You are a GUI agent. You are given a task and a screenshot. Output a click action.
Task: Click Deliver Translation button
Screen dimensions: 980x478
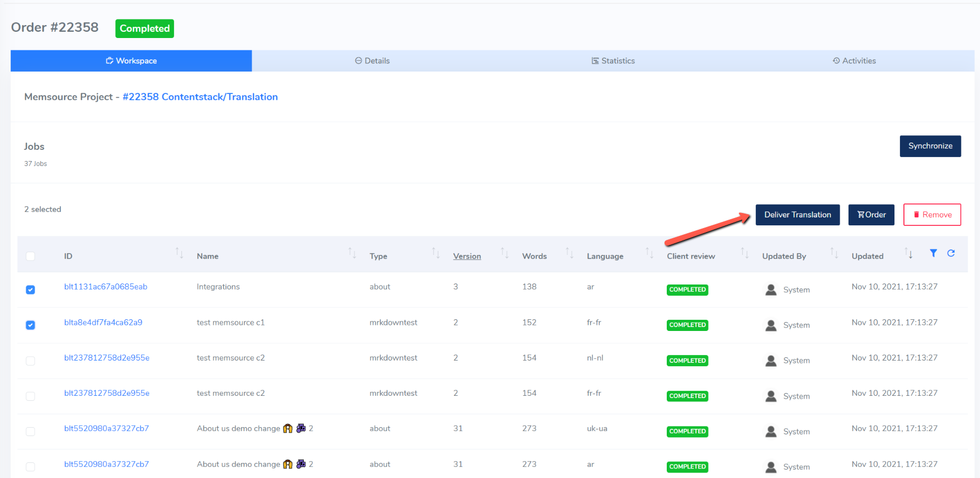tap(798, 215)
